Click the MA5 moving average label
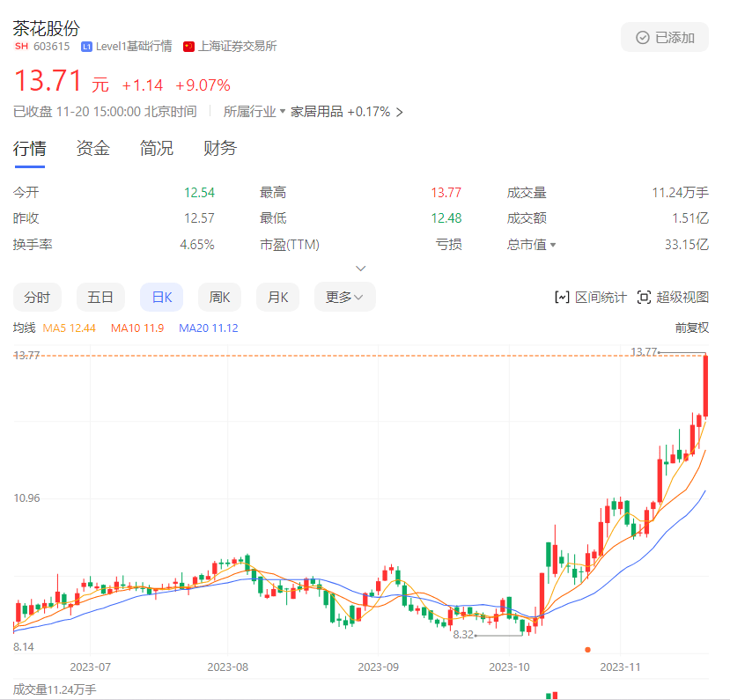Screen dimensions: 730x700 [x=69, y=328]
